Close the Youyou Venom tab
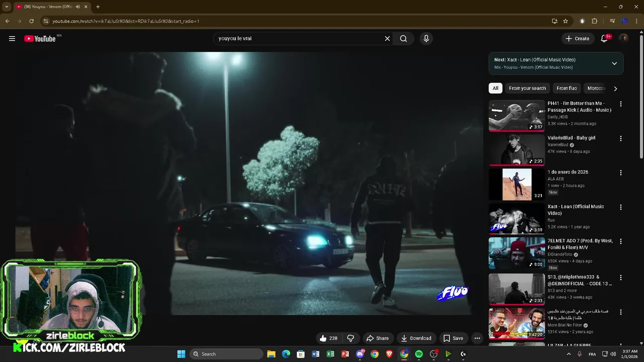 click(x=86, y=7)
